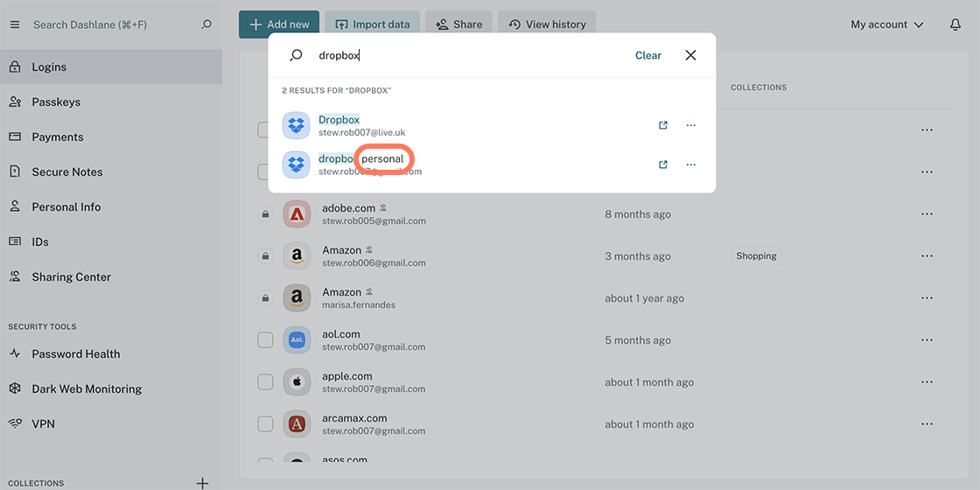Close the search dialog with X

pyautogui.click(x=690, y=55)
